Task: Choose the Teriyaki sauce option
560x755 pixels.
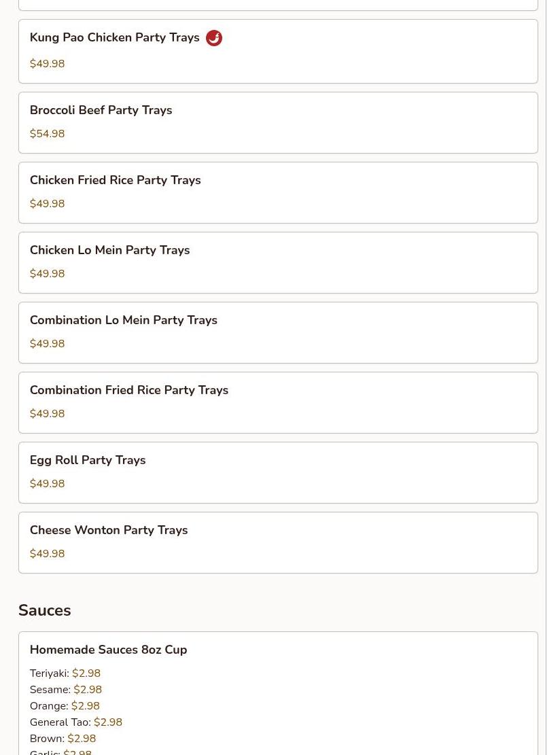Action: coord(65,673)
